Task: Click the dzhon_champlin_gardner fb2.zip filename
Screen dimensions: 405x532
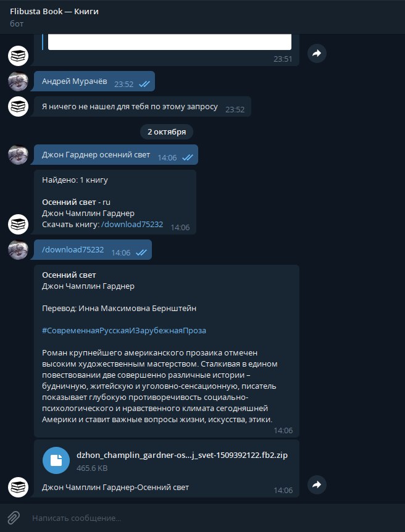Action: [x=182, y=455]
